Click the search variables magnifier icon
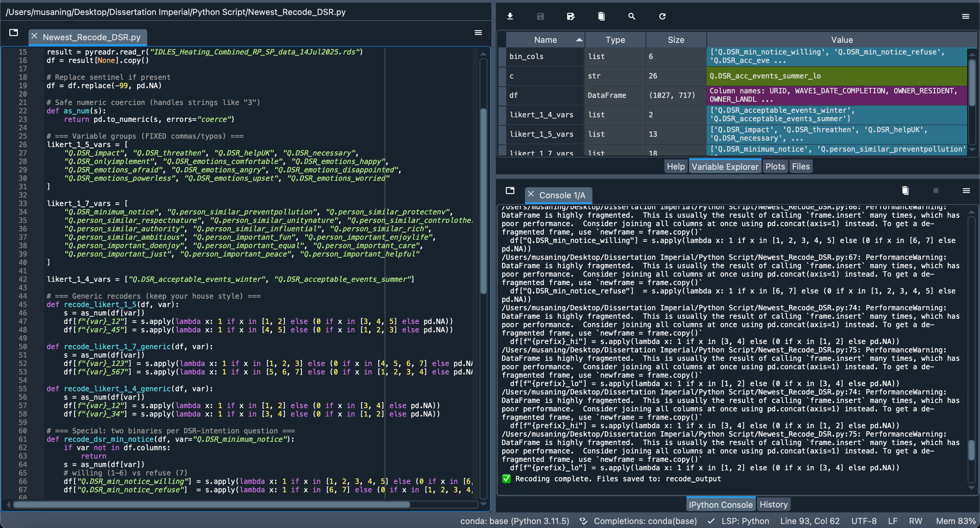The height and width of the screenshot is (528, 980). 632,16
